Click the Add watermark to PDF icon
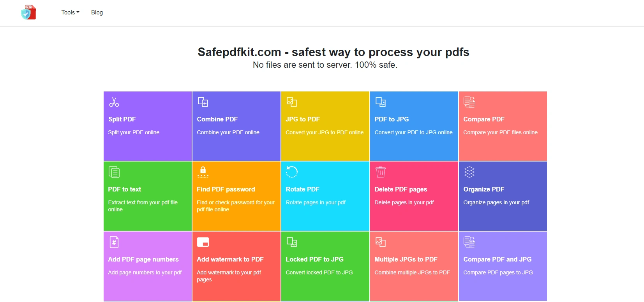The width and height of the screenshot is (644, 302). pyautogui.click(x=203, y=242)
